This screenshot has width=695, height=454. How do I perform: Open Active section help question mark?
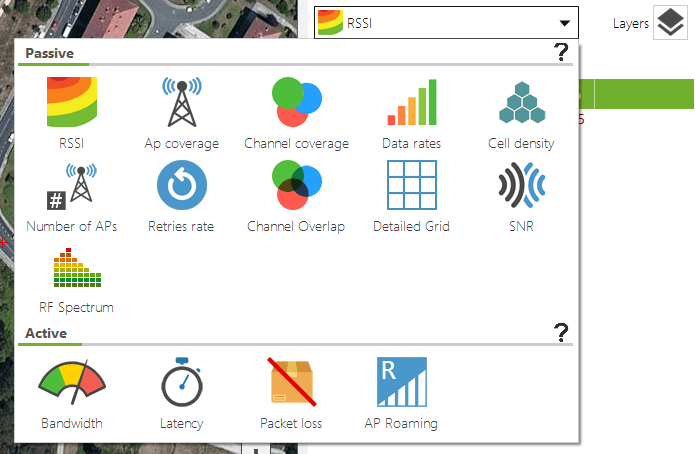[x=561, y=333]
